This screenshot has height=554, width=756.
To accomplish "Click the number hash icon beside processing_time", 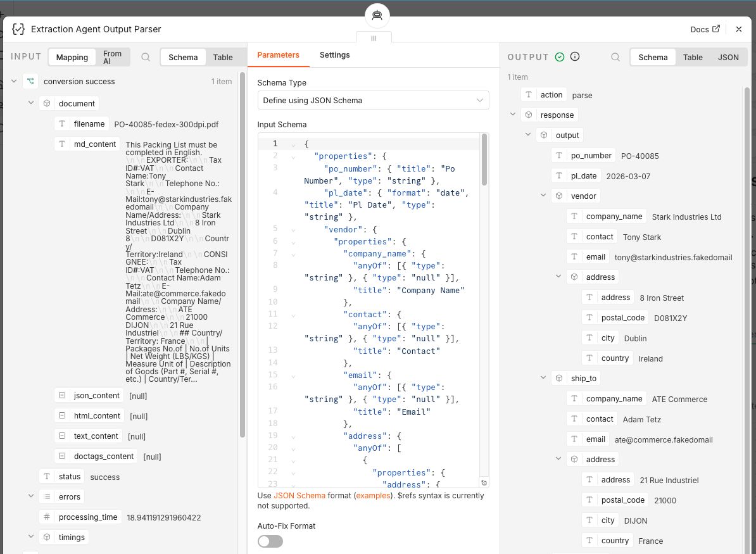I will click(x=47, y=517).
